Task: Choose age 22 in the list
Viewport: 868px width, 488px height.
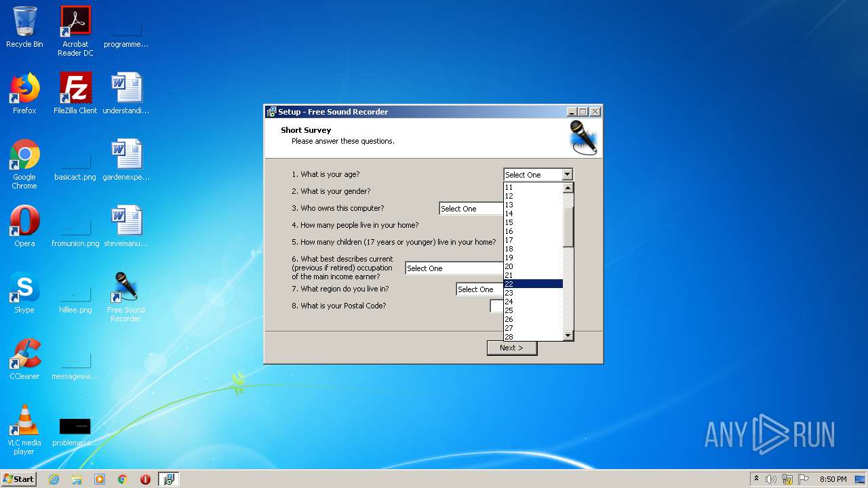Action: click(x=534, y=284)
